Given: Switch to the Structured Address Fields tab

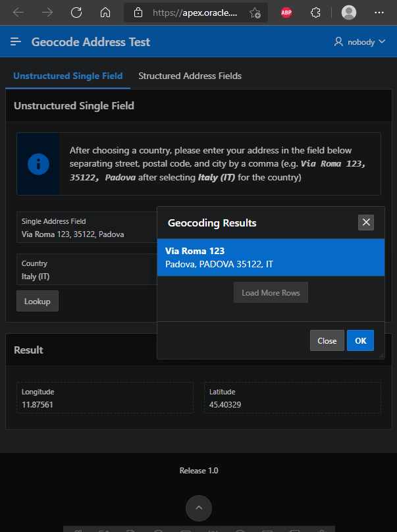Looking at the screenshot, I should pos(190,76).
